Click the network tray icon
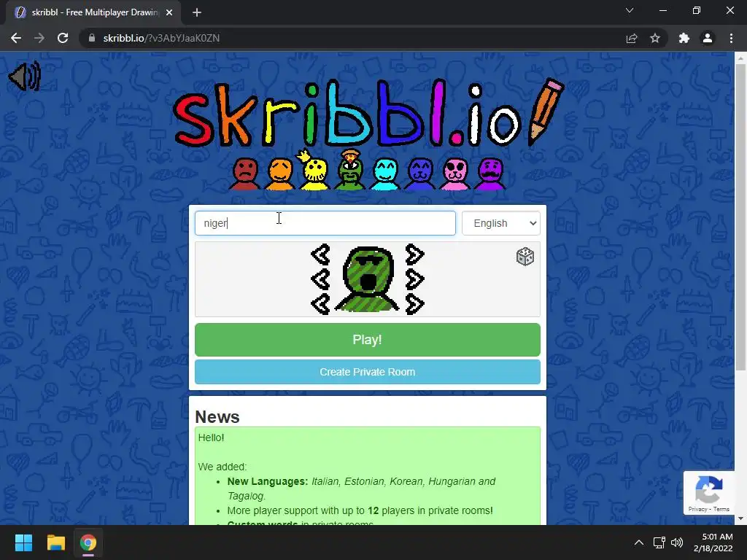 coord(659,542)
